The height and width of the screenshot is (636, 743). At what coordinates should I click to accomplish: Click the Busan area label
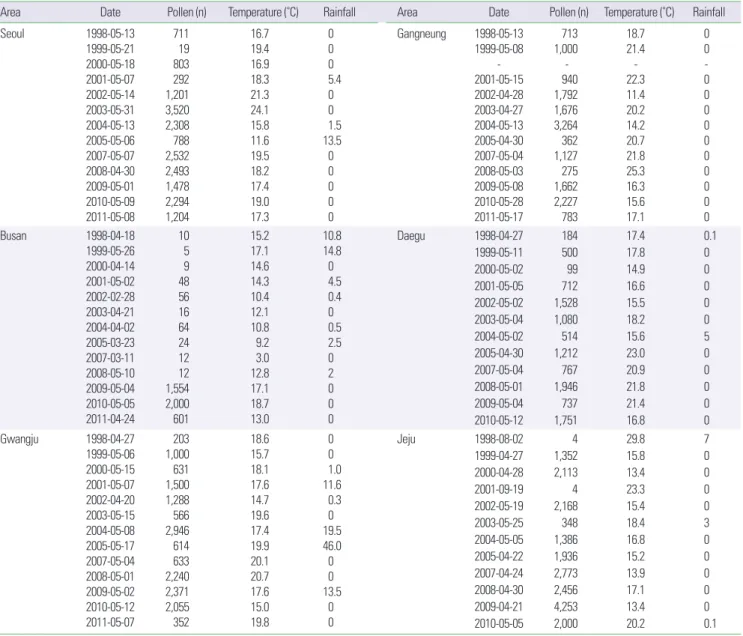[x=13, y=236]
